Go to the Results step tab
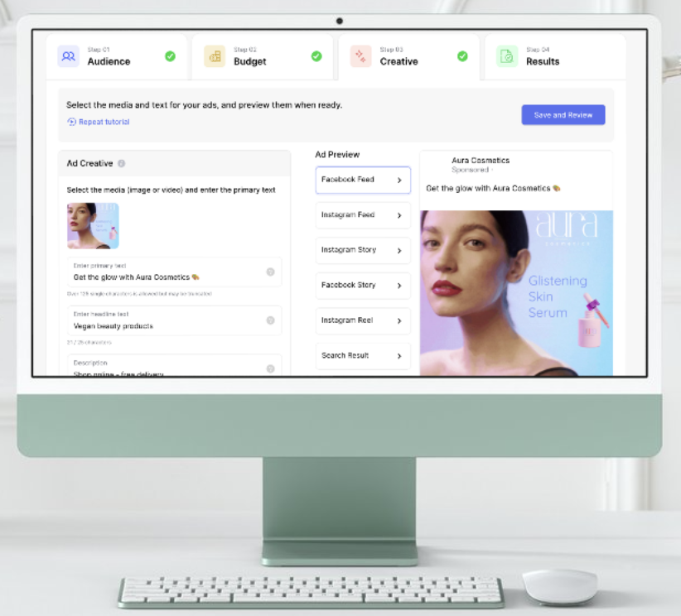Viewport: 681px width, 616px height. pyautogui.click(x=555, y=56)
